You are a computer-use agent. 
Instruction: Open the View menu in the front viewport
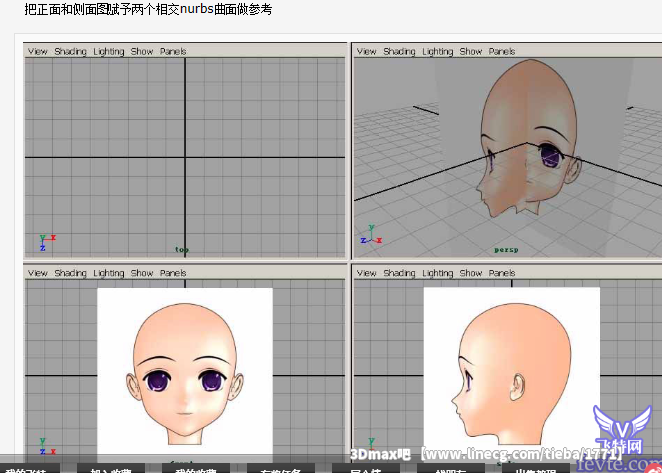click(38, 273)
